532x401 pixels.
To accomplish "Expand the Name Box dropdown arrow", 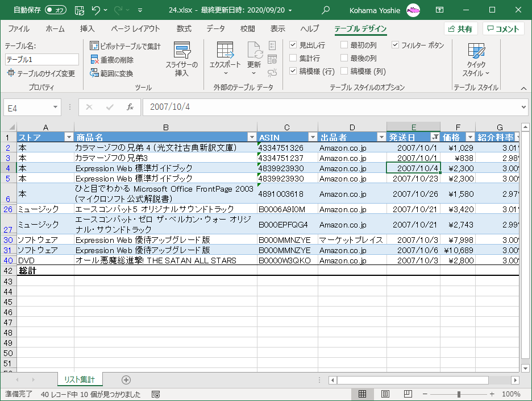I will tap(55, 108).
